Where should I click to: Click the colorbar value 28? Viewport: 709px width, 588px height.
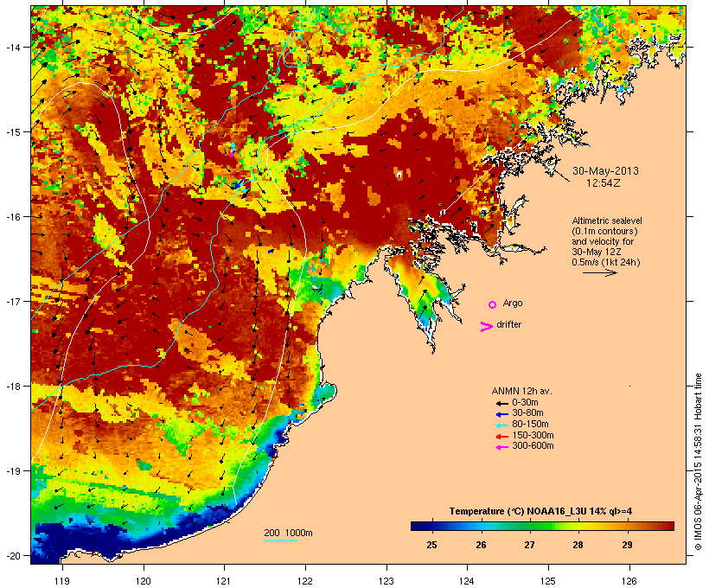coord(578,545)
